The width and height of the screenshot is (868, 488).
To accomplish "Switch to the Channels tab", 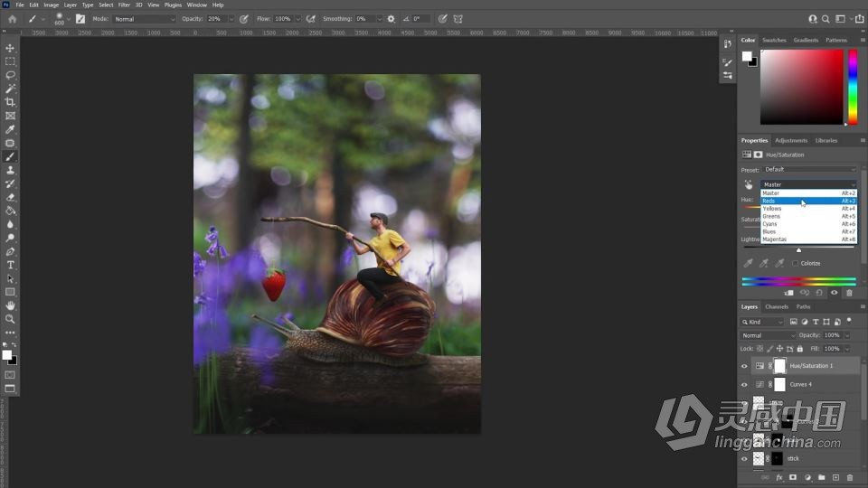I will pyautogui.click(x=777, y=306).
